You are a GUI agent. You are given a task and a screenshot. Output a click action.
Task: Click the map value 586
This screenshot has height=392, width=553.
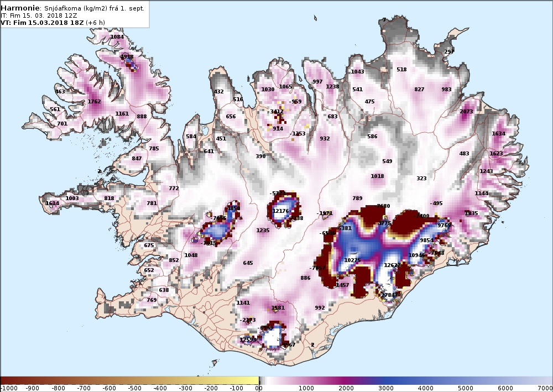coord(372,136)
